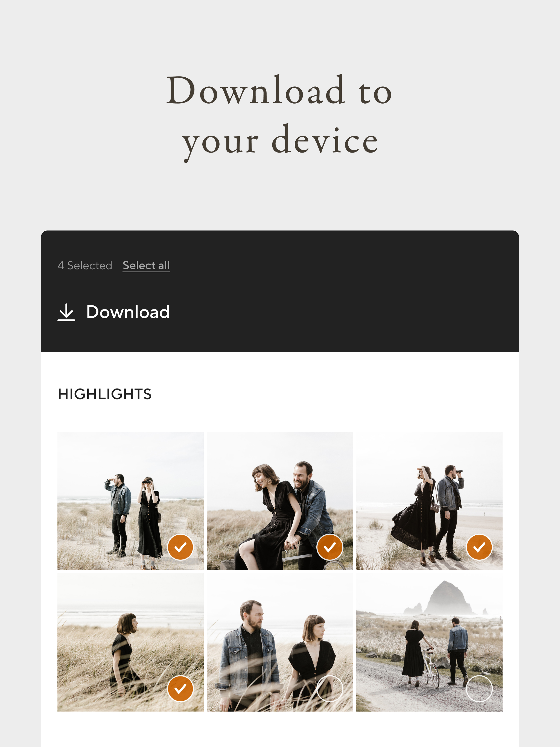This screenshot has height=747, width=560.
Task: Click the 4 Selected counter text
Action: tap(85, 265)
